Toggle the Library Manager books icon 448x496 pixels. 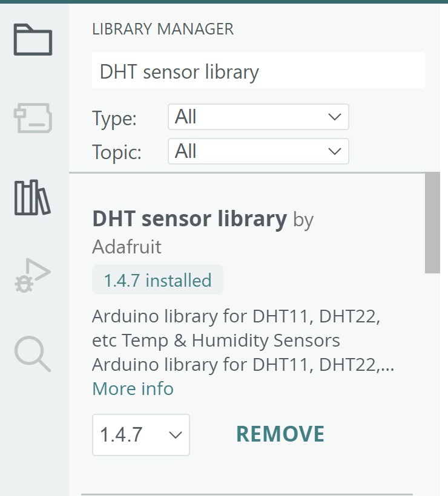(33, 197)
